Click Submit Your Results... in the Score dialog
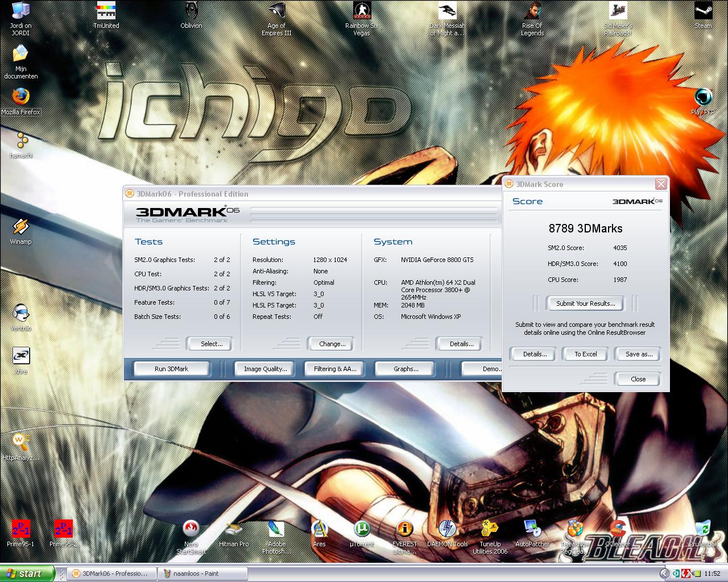The height and width of the screenshot is (582, 728). click(x=585, y=304)
